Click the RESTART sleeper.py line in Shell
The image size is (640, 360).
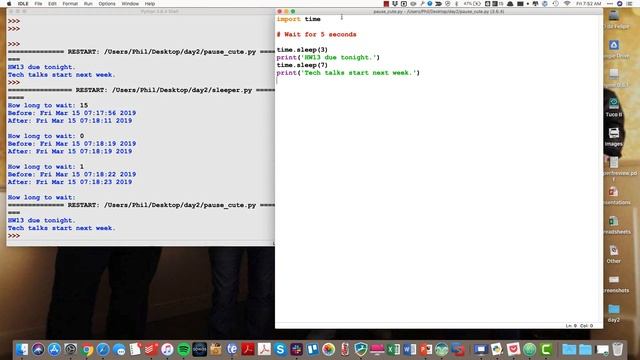click(x=141, y=90)
